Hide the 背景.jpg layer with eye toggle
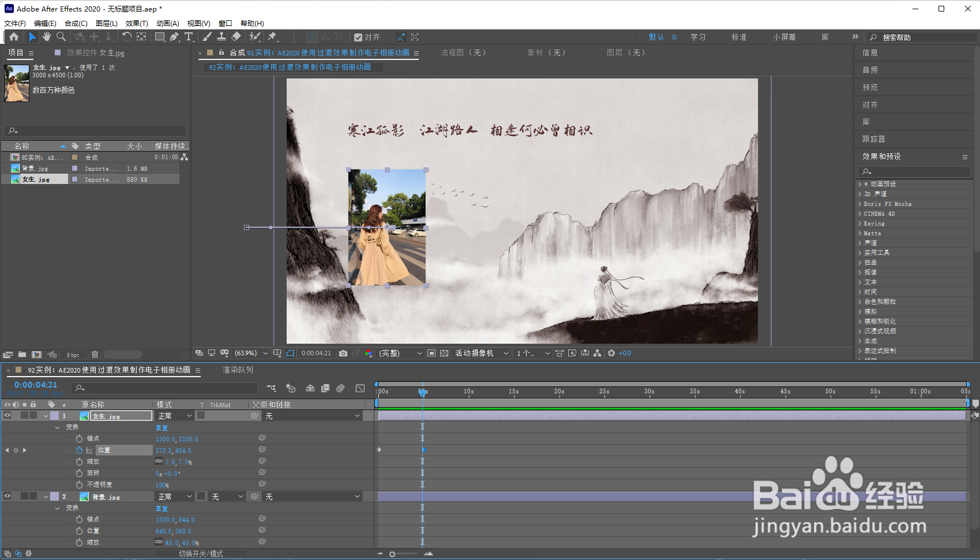 (7, 496)
